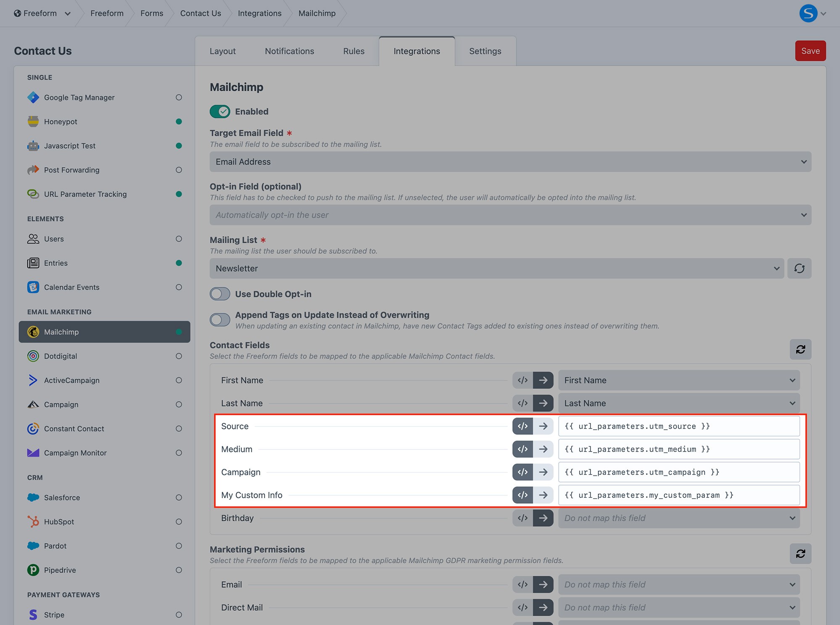The height and width of the screenshot is (625, 840).
Task: Open the First Name mapping dropdown
Action: coord(679,380)
